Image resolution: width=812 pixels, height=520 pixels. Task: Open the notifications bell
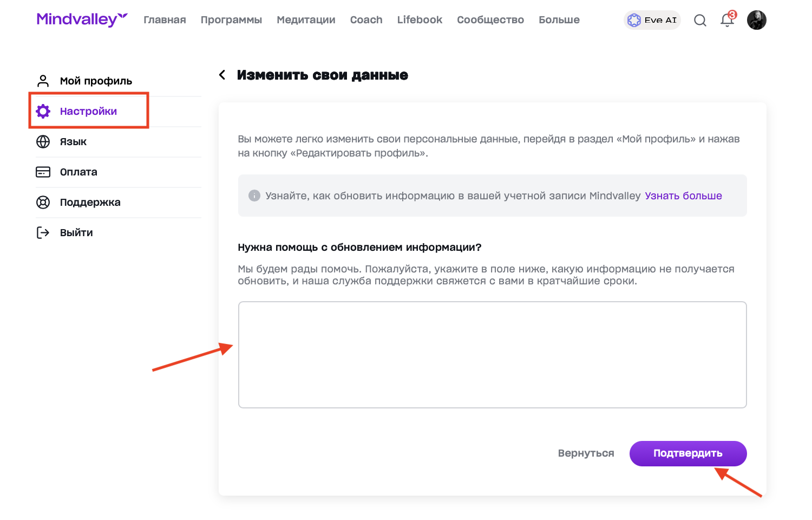tap(727, 21)
